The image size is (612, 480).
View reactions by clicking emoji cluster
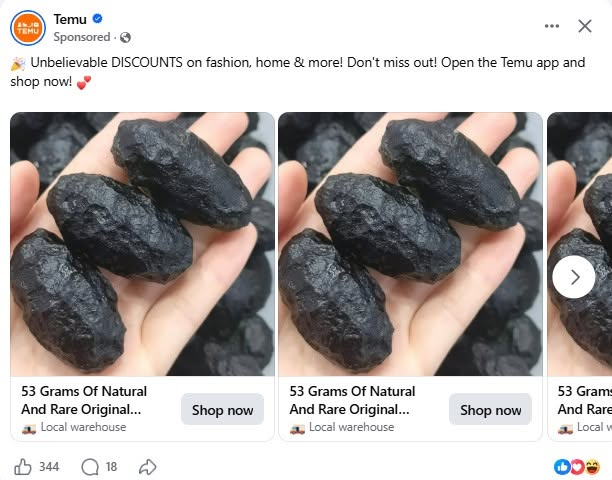pos(577,467)
